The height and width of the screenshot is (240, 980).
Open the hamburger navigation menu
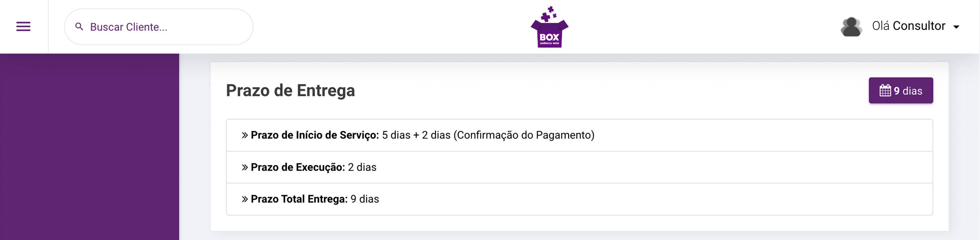(23, 27)
